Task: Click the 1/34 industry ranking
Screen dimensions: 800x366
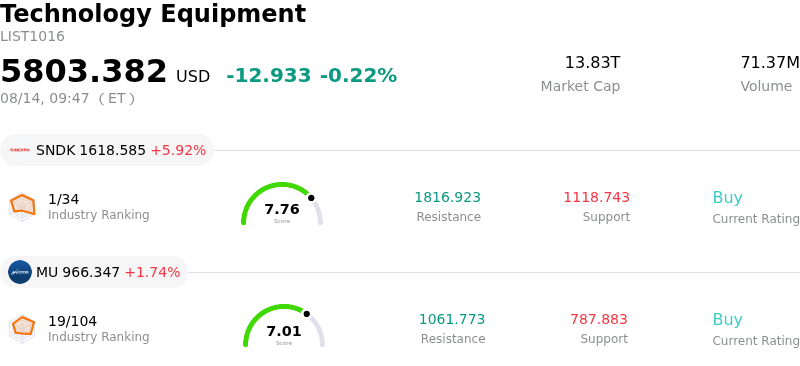Action: pyautogui.click(x=63, y=199)
